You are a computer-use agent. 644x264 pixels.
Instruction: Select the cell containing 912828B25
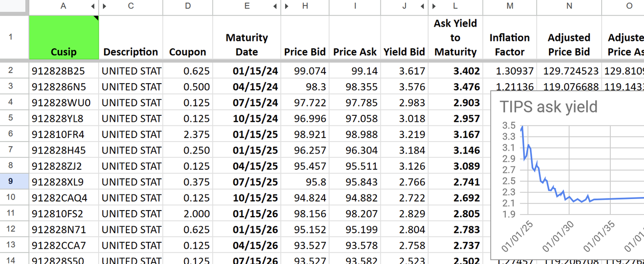(64, 71)
